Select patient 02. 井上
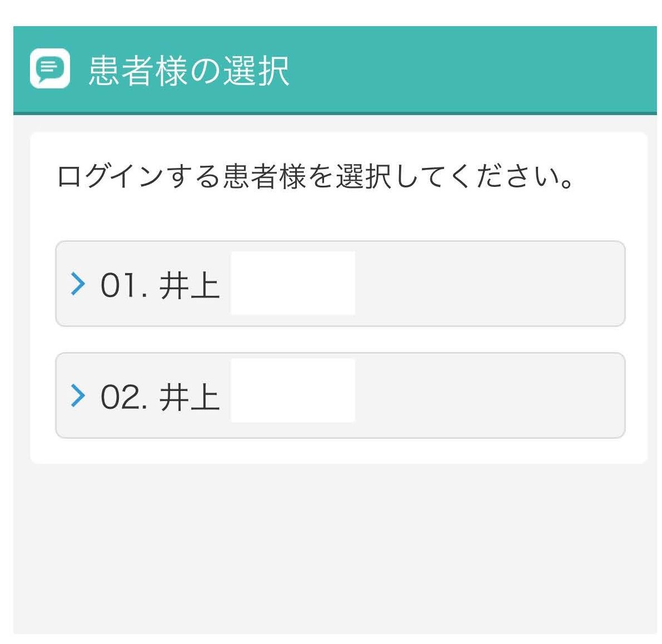The height and width of the screenshot is (644, 662). (340, 396)
